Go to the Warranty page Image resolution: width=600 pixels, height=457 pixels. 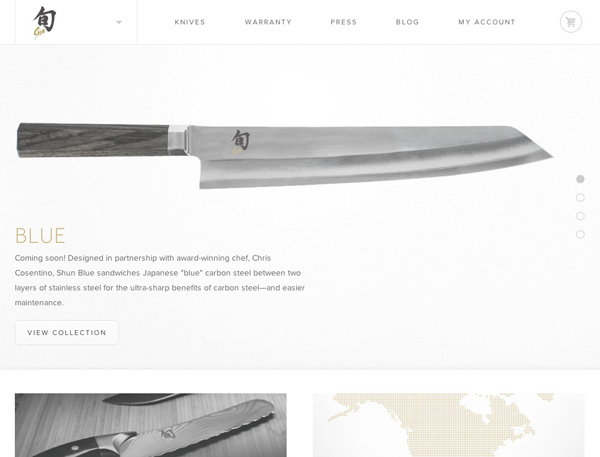click(x=268, y=22)
